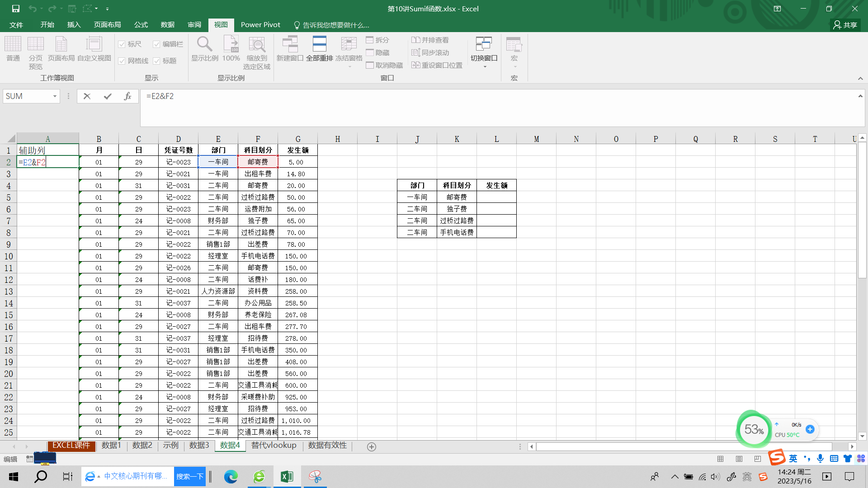This screenshot has width=868, height=488.
Task: Click the Undo arrow icon
Action: (33, 9)
